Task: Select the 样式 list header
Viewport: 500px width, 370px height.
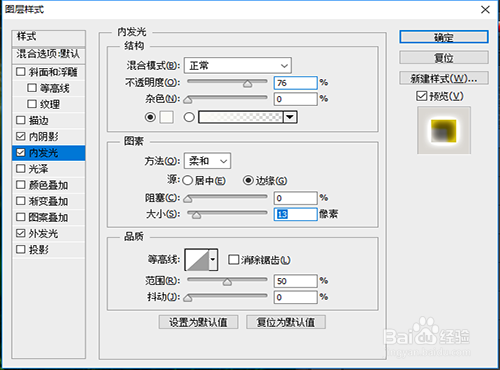Action: [49, 37]
